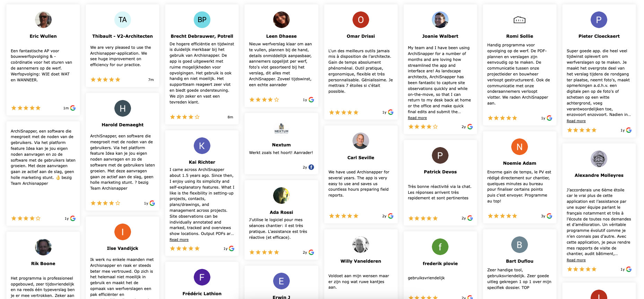Click the Google icon on Patrick Devos's review
The width and height of the screenshot is (644, 299).
pyautogui.click(x=470, y=218)
